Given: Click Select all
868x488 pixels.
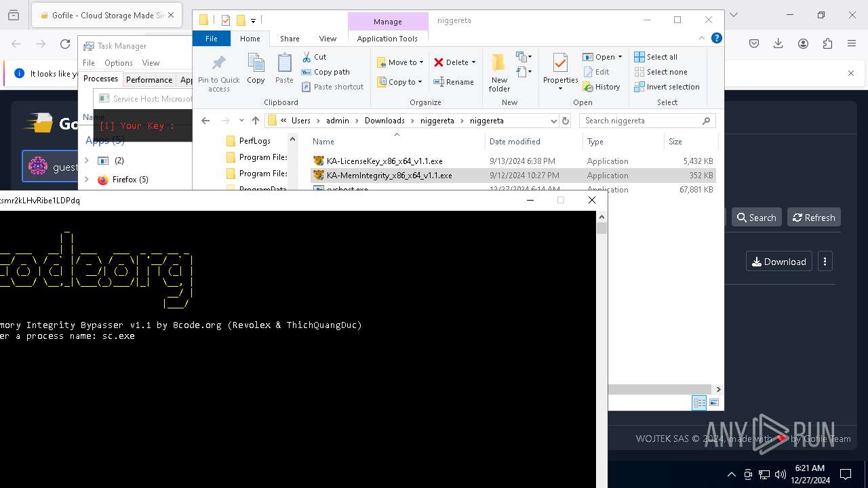Looking at the screenshot, I should click(656, 57).
